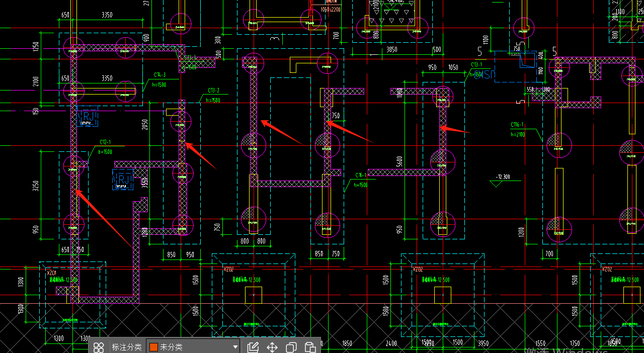Click the 1050 dimension text
This screenshot has width=644, height=353.
pyautogui.click(x=453, y=68)
